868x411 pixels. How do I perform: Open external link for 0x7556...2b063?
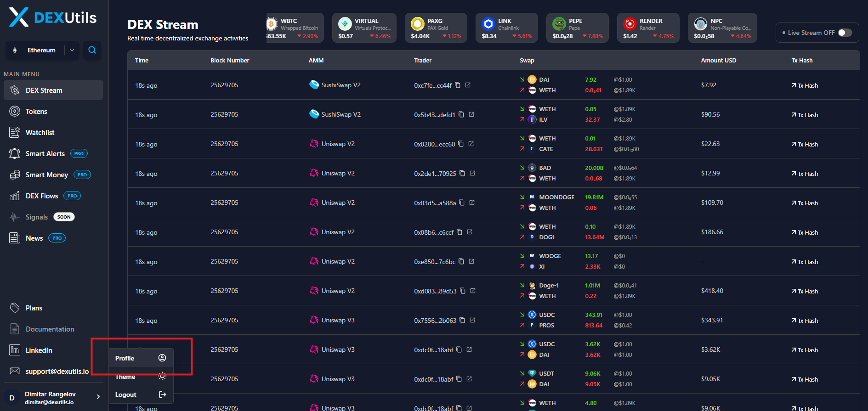click(472, 320)
